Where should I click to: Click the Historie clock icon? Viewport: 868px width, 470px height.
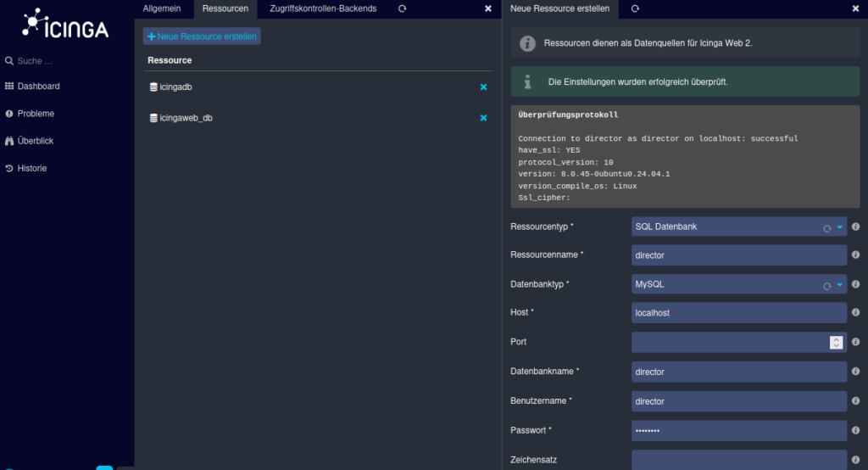tap(8, 168)
